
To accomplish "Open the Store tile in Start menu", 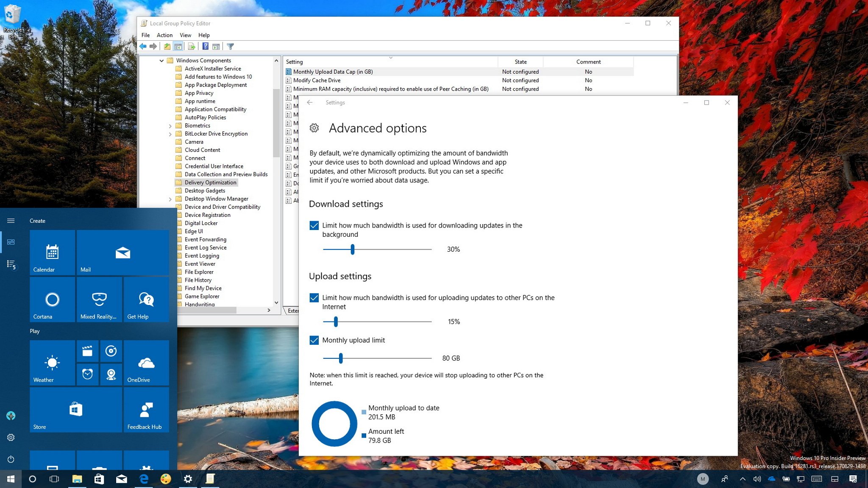I will point(76,410).
